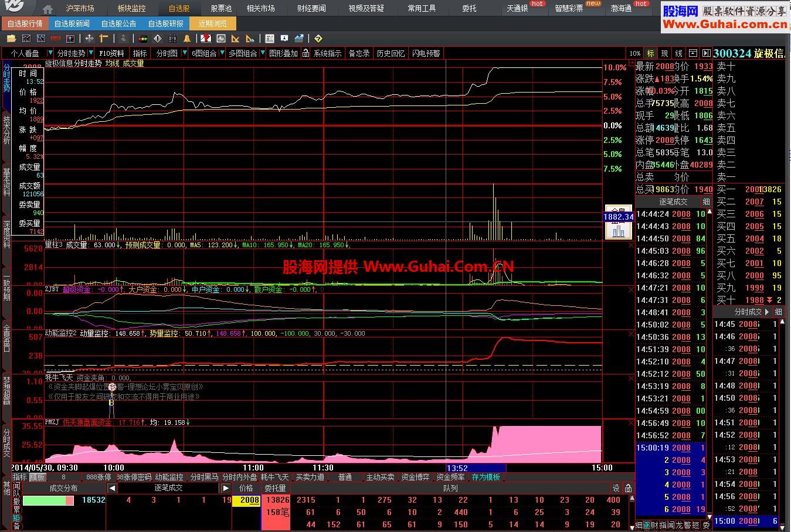
Task: Click the RSI indicator toolbar icon
Action: tap(56, 39)
